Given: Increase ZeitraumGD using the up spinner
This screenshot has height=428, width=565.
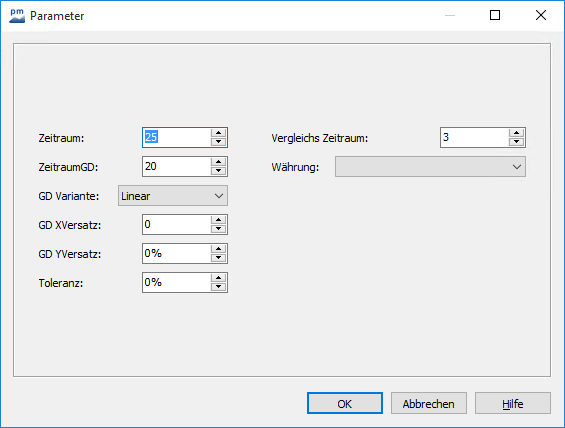Looking at the screenshot, I should tap(218, 162).
